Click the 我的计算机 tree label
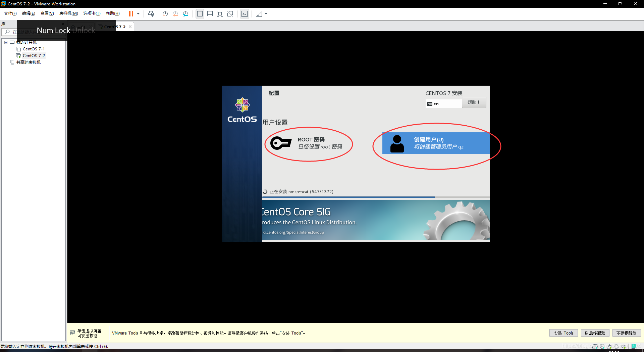The image size is (644, 352). click(26, 42)
